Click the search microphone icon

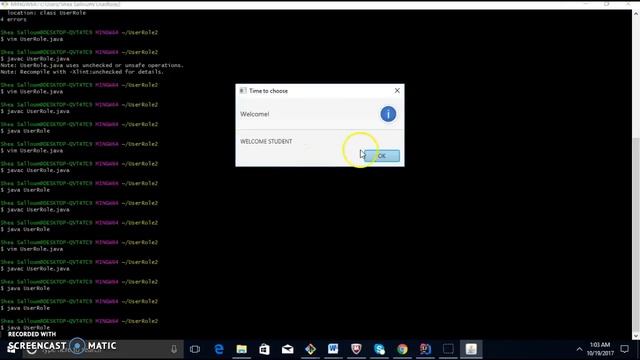pyautogui.click(x=174, y=349)
